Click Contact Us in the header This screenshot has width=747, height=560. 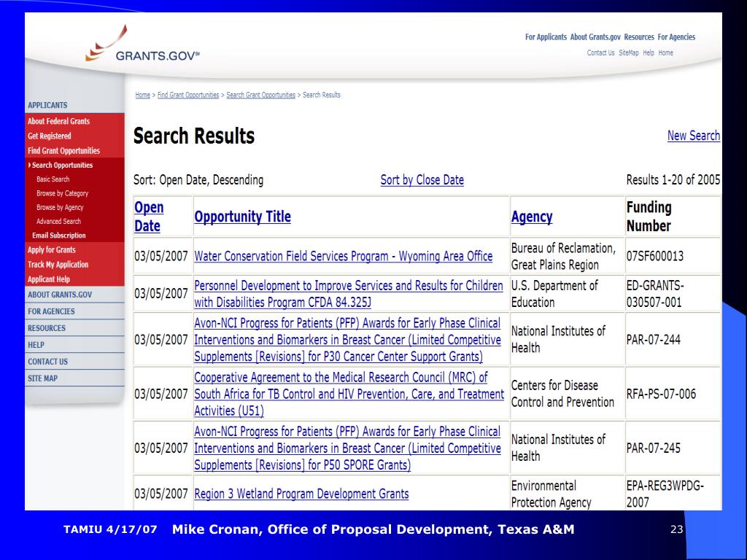pos(601,52)
